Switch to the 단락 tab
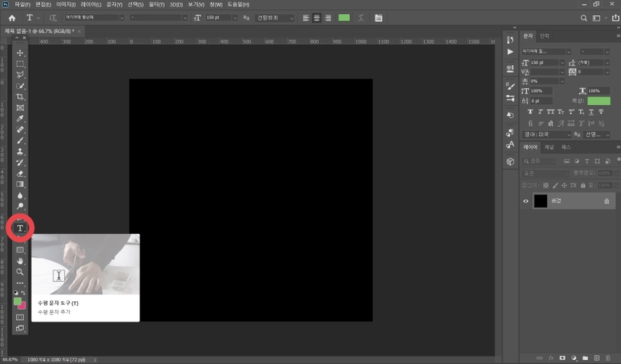 click(x=544, y=36)
